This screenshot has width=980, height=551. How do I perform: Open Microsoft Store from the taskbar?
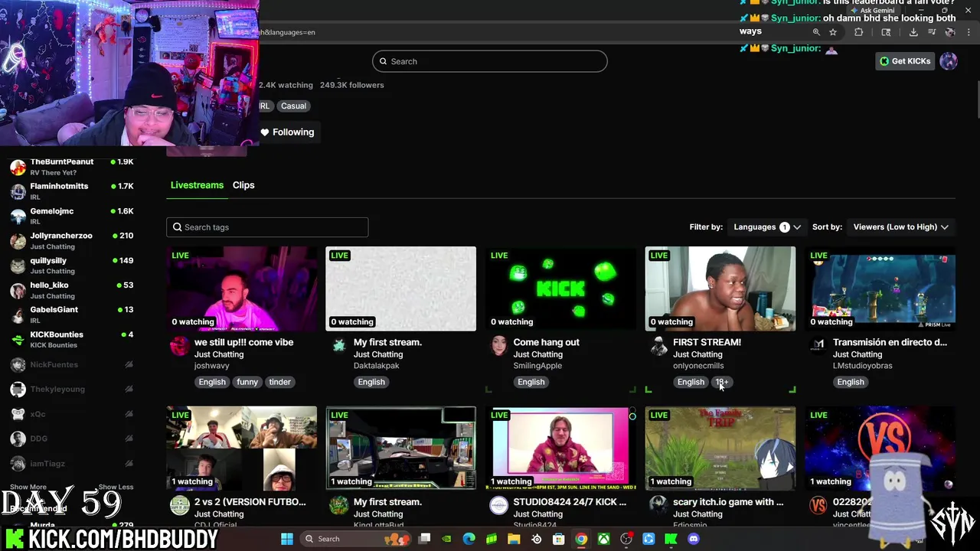pos(559,539)
